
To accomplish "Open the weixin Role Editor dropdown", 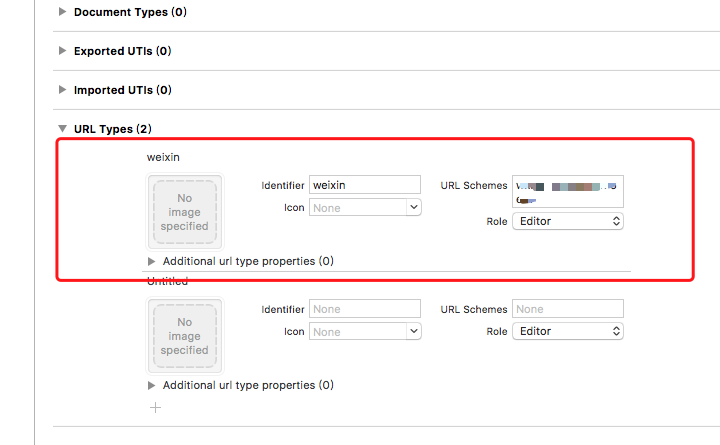I will coord(567,221).
